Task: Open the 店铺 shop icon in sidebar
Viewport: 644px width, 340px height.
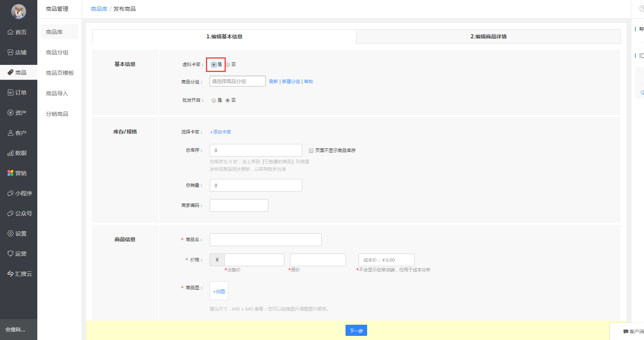Action: coord(10,53)
